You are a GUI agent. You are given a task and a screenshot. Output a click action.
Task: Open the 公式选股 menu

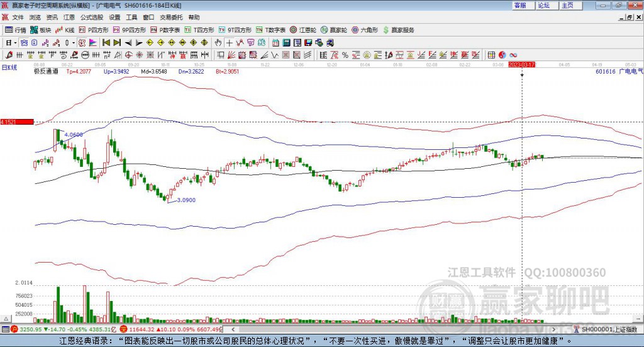point(92,17)
